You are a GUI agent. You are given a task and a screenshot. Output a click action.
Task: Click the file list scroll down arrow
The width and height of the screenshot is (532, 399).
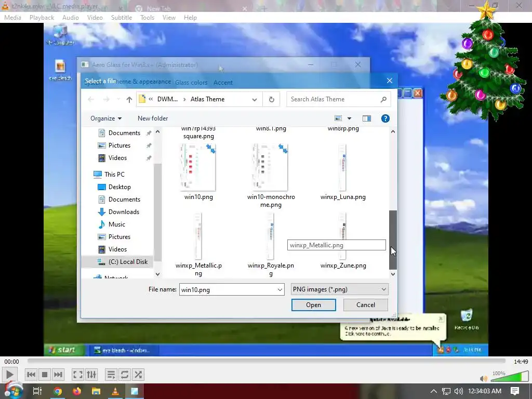point(393,274)
